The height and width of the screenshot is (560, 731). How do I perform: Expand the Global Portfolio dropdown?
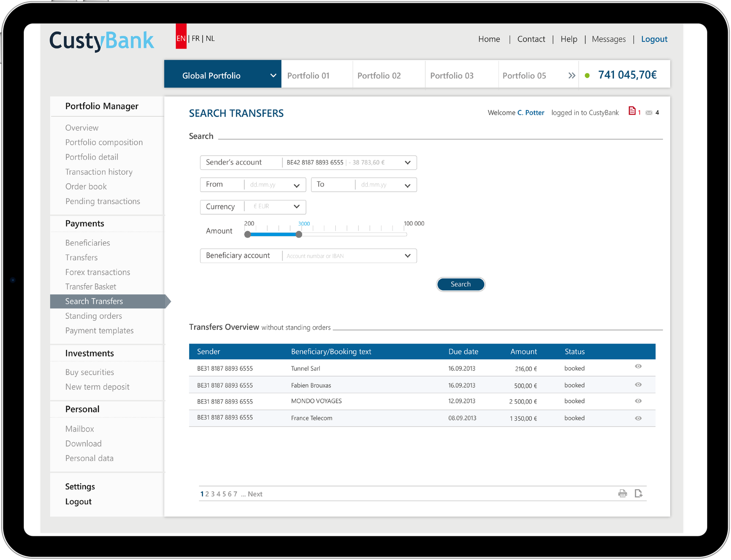pyautogui.click(x=273, y=75)
